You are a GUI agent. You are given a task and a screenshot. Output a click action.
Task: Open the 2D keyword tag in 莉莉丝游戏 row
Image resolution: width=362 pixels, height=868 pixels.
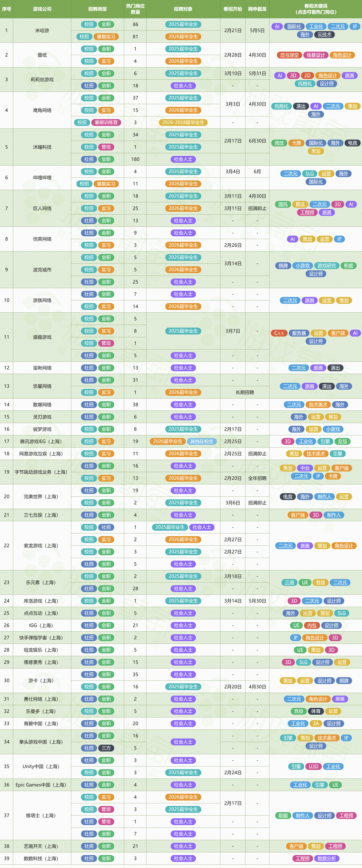point(307,75)
